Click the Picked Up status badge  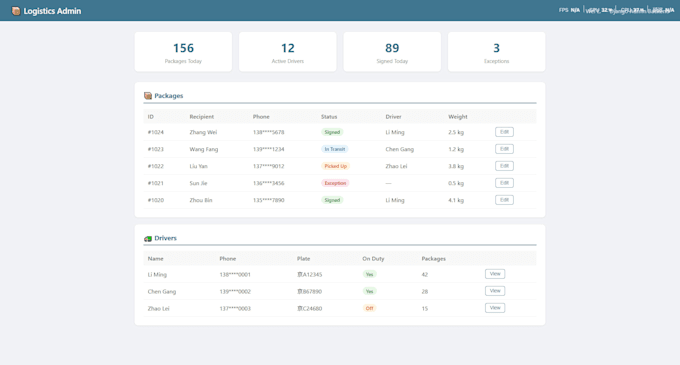click(335, 166)
